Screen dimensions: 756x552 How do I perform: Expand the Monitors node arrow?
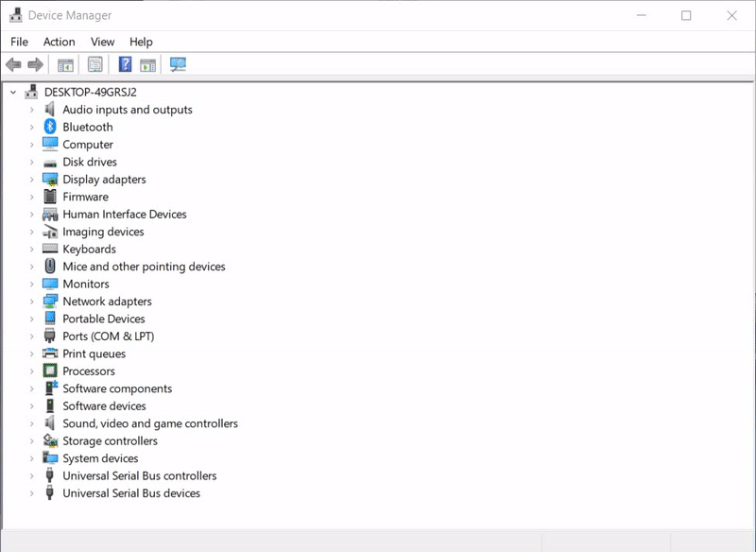coord(32,284)
